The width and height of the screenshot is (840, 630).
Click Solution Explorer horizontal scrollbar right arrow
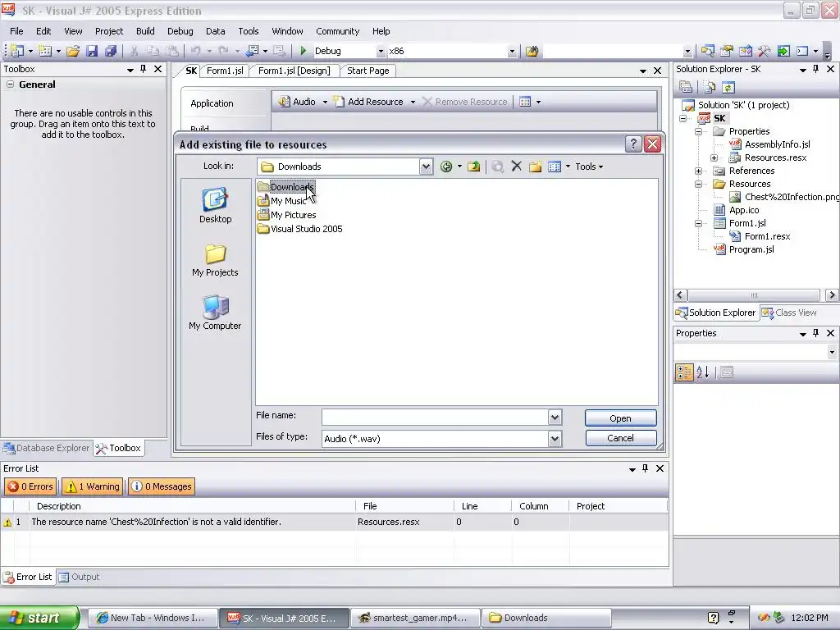tap(832, 295)
